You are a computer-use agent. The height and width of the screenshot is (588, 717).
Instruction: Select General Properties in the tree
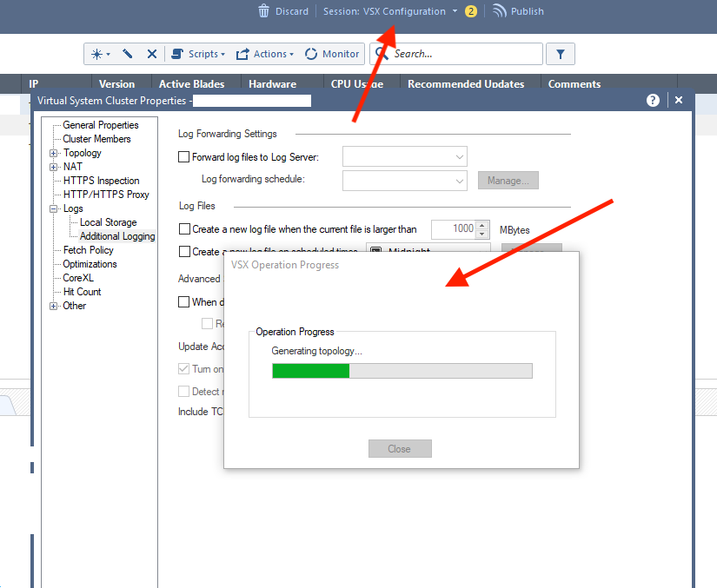tap(101, 125)
